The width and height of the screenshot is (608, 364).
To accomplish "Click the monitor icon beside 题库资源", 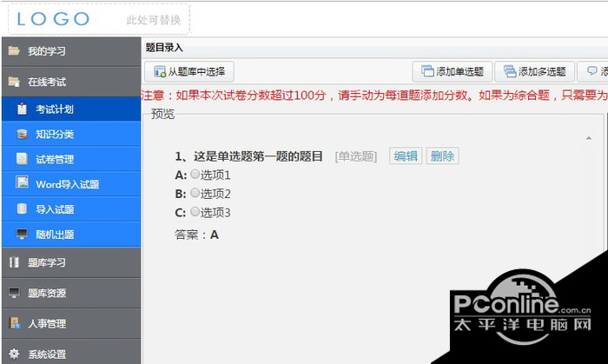I will 14,293.
